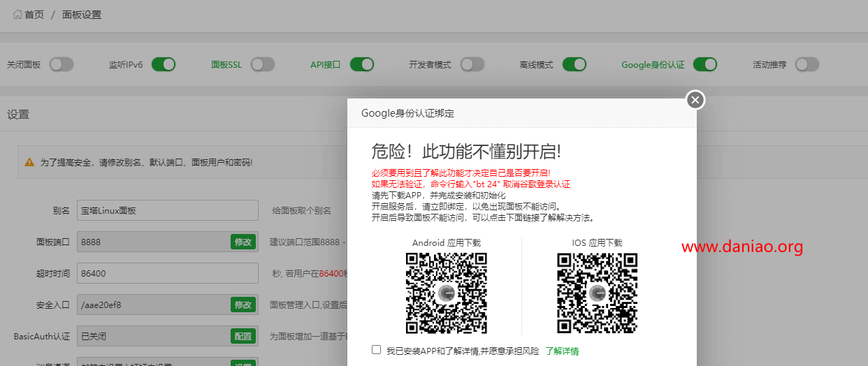This screenshot has height=366, width=868.
Task: Click the 面板端口 8888 field
Action: (168, 242)
